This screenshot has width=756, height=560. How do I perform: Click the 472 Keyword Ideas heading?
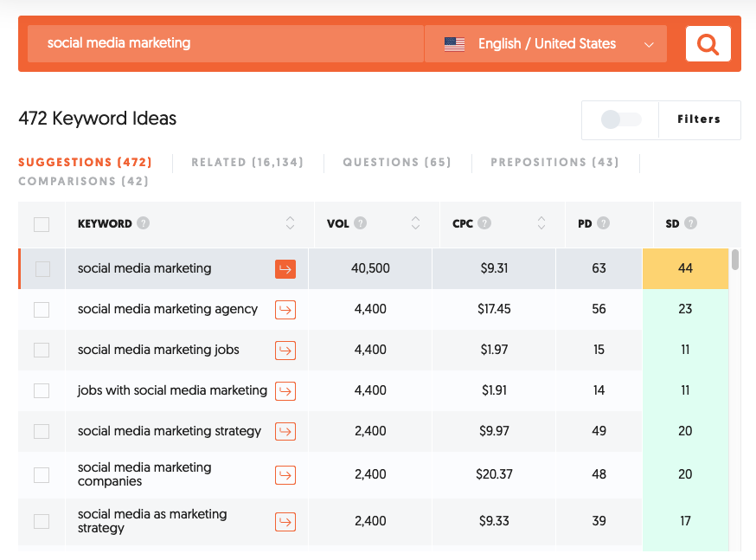[x=98, y=119]
